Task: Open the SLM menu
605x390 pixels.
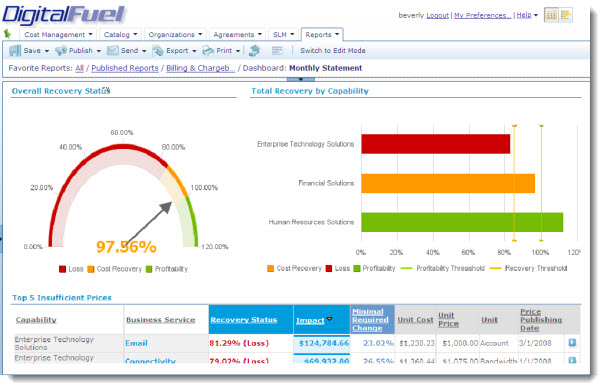Action: [284, 34]
